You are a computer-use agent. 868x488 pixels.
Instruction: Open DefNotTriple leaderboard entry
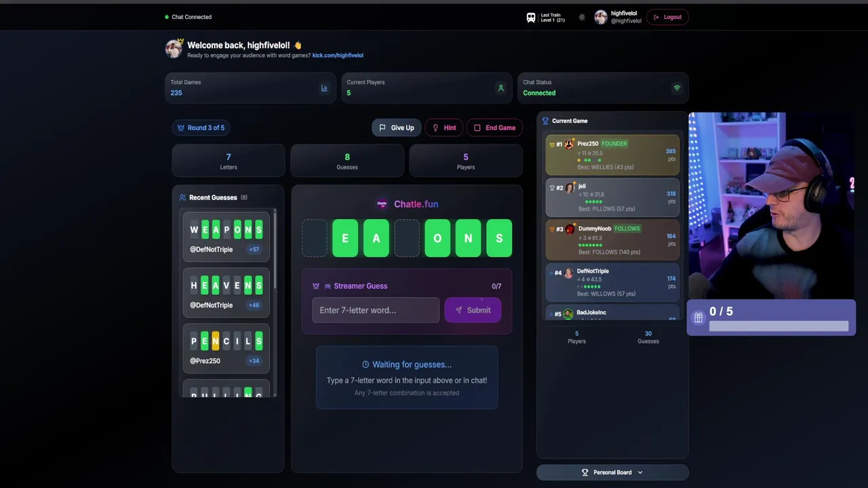click(612, 282)
